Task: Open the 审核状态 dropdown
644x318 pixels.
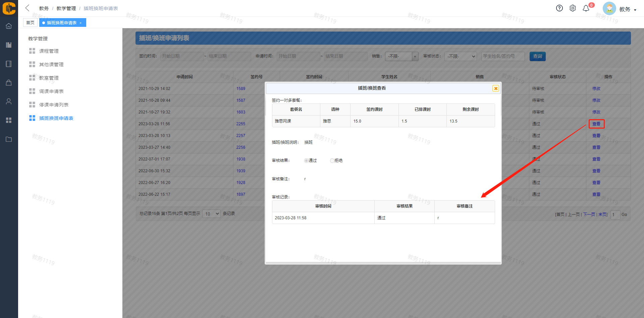Action: tap(461, 56)
